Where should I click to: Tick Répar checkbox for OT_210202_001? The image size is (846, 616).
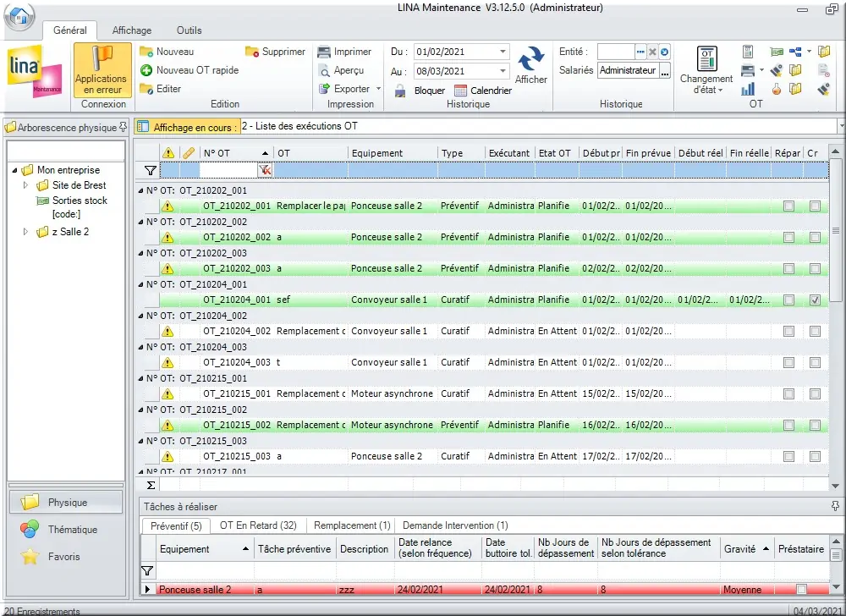coord(788,206)
